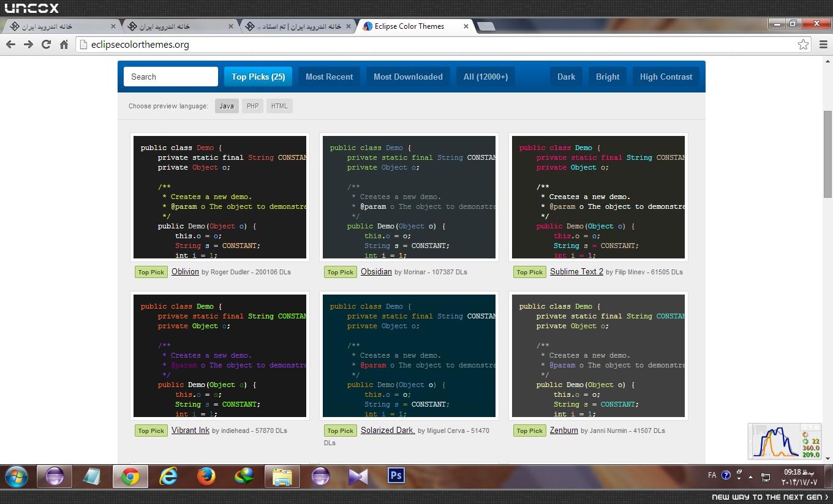Click the text 'by Roger Dudler - 200106 DLs'
Viewport: 833px width, 504px height.
click(x=246, y=272)
